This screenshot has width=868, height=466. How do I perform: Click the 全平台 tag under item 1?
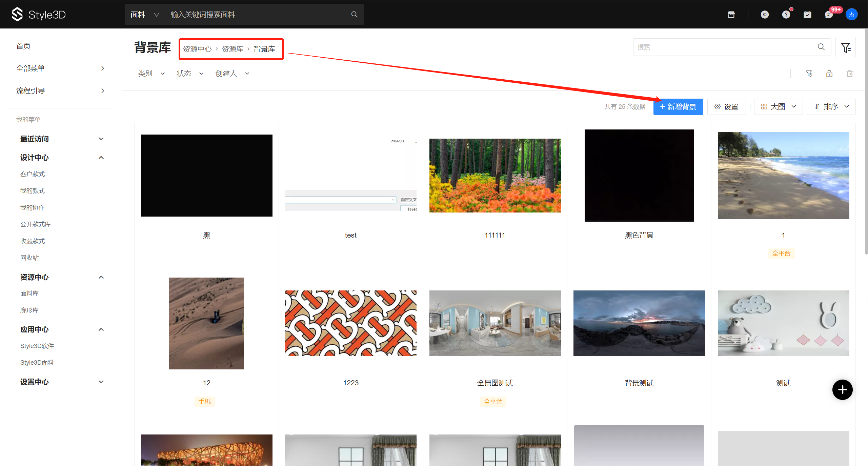(x=782, y=254)
